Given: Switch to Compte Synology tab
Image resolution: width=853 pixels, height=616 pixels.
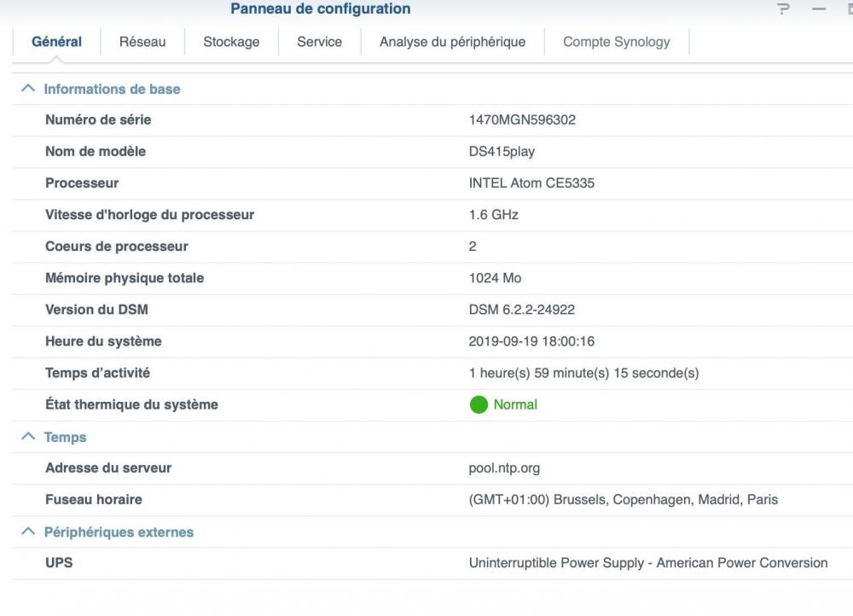Looking at the screenshot, I should 616,42.
